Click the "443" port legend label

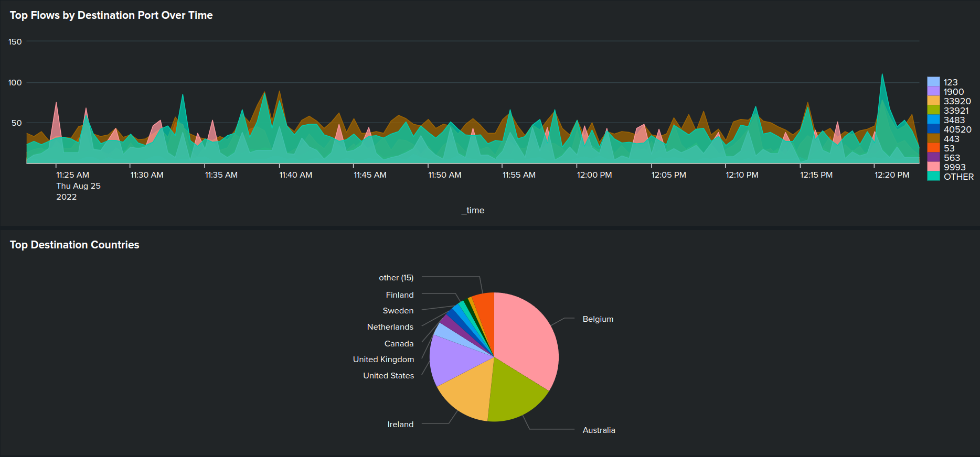coord(952,139)
